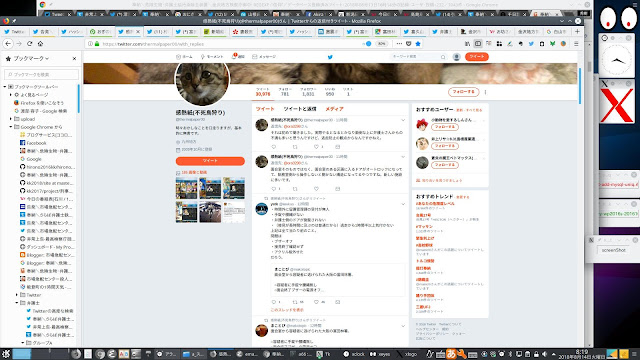This screenshot has width=640, height=360.
Task: Open first tweet's dropdown chevron
Action: point(403,120)
